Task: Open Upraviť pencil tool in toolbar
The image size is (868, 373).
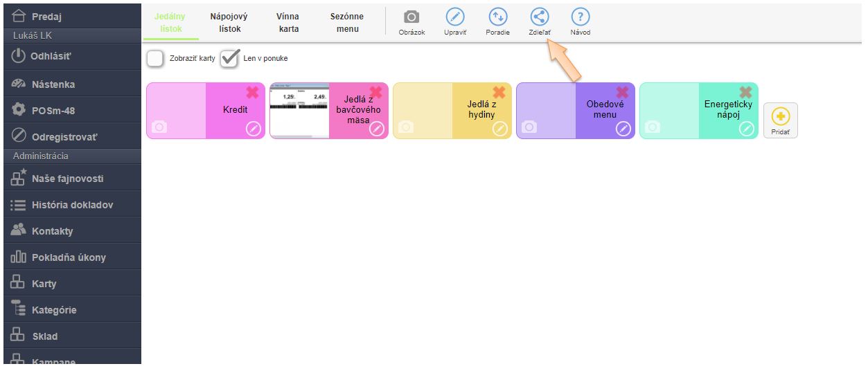Action: pyautogui.click(x=454, y=18)
